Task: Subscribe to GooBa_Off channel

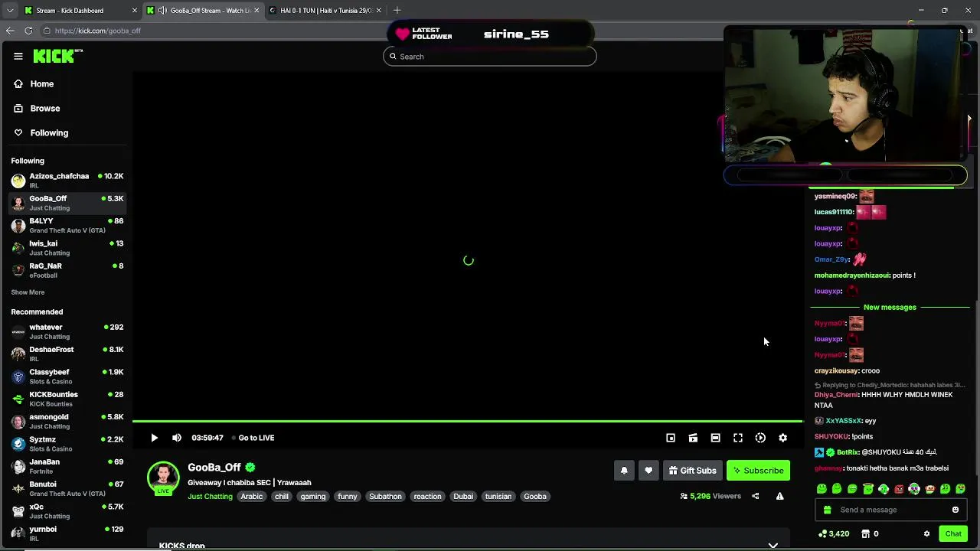Action: [758, 471]
